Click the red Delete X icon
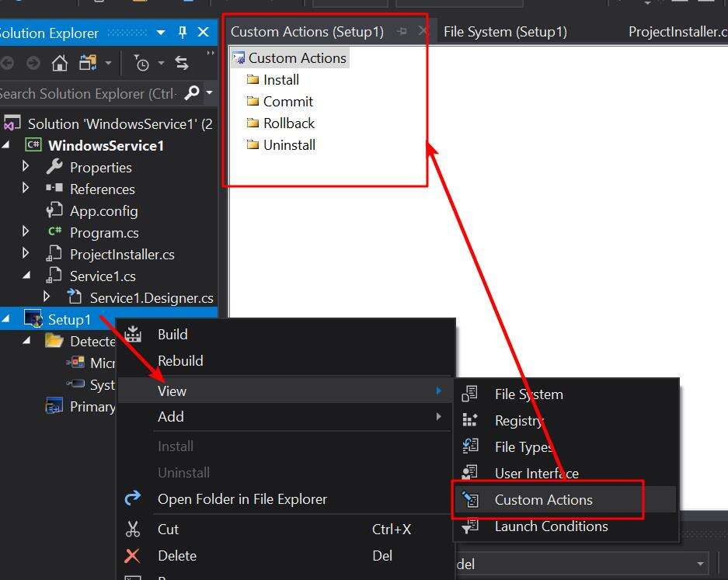728x580 pixels. click(x=132, y=555)
